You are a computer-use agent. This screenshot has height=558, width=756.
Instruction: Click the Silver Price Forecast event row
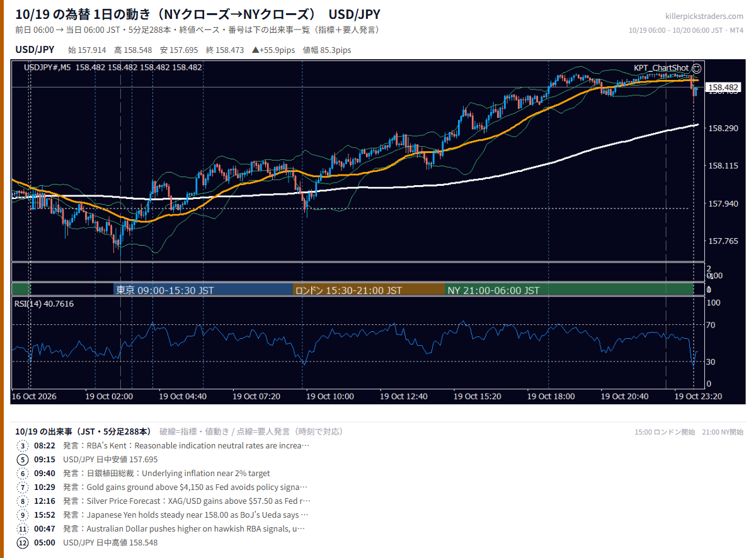point(187,501)
